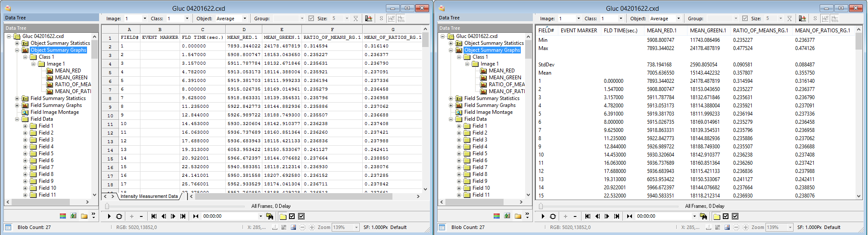The width and height of the screenshot is (868, 235).
Task: Click the RGB color channels icon in left window
Action: point(63,216)
